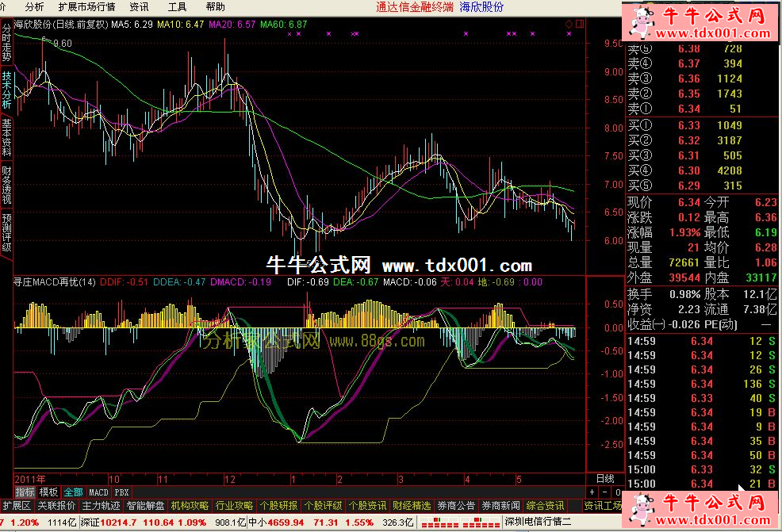Click the MA60: 6.87 label
This screenshot has width=782, height=532.
[284, 24]
